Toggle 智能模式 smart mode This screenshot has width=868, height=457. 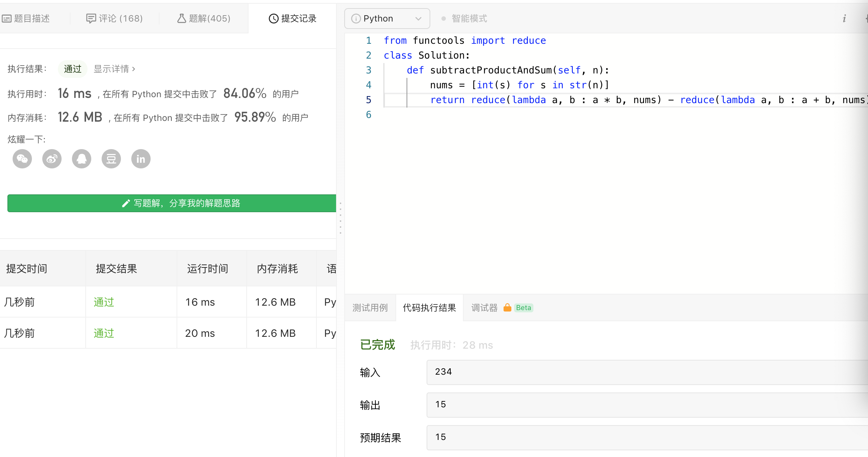pos(464,19)
